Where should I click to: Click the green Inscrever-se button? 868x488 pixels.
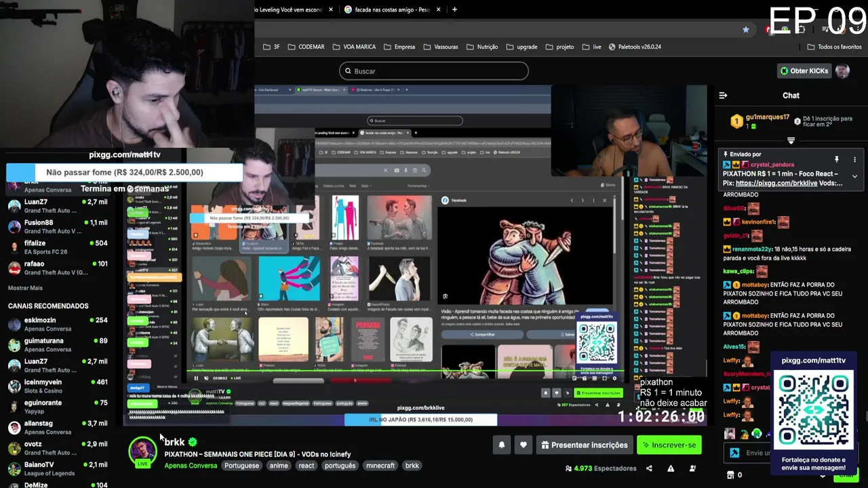pos(669,445)
